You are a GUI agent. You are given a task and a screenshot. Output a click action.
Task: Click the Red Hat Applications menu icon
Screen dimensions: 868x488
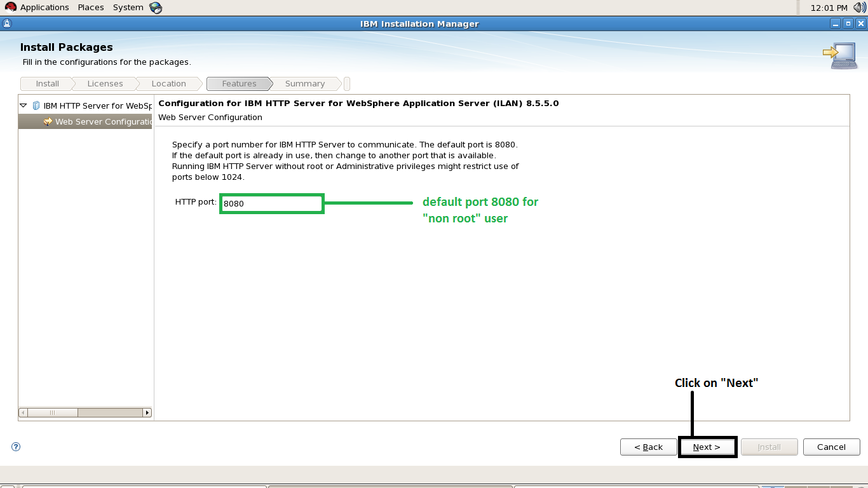11,7
